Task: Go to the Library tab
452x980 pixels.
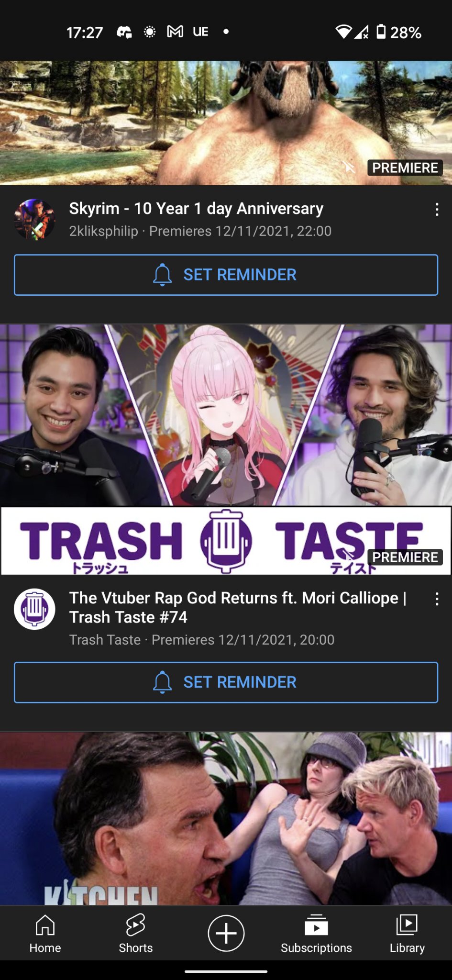Action: [x=407, y=934]
